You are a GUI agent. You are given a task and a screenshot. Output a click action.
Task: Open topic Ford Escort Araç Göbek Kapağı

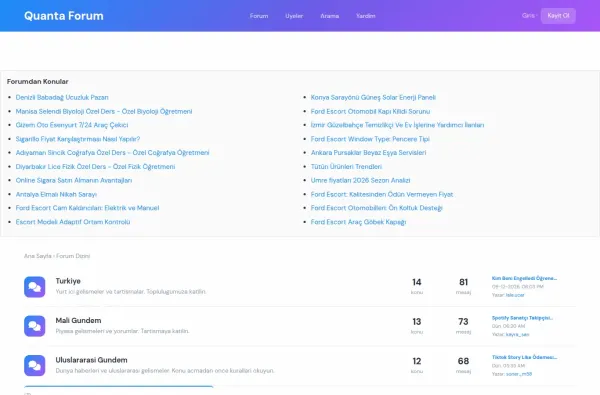358,222
